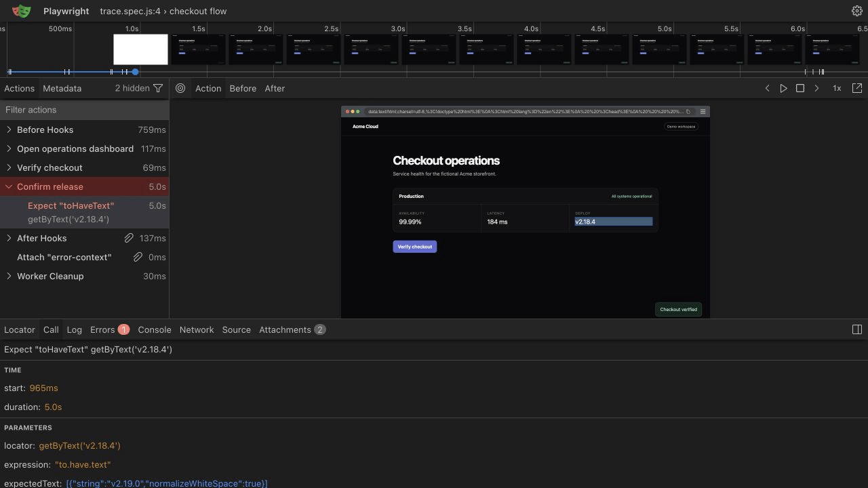Screen dimensions: 868x488
Task: Click the 99.99% availability value
Action: click(410, 222)
